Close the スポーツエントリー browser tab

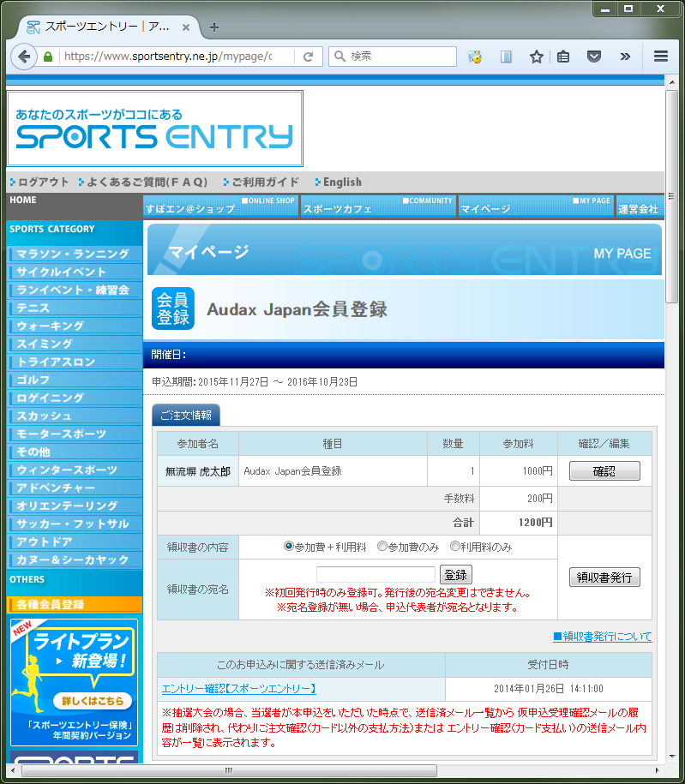tap(186, 27)
